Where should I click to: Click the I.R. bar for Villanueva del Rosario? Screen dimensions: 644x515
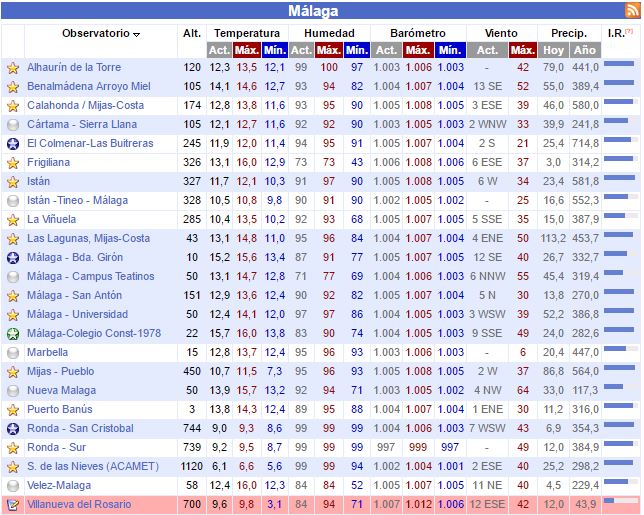(621, 500)
